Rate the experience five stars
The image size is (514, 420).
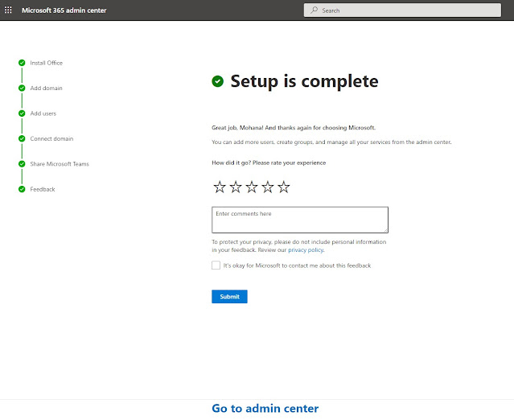(284, 187)
